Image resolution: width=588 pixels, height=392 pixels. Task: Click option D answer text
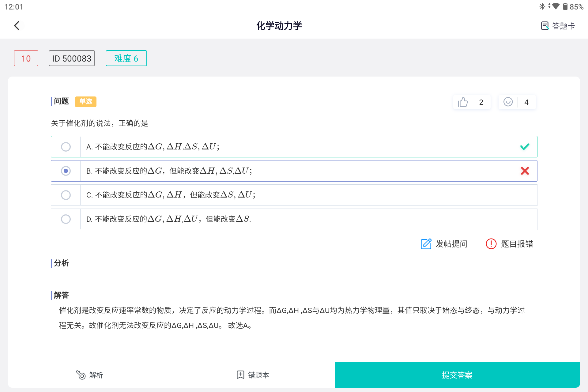(x=169, y=219)
